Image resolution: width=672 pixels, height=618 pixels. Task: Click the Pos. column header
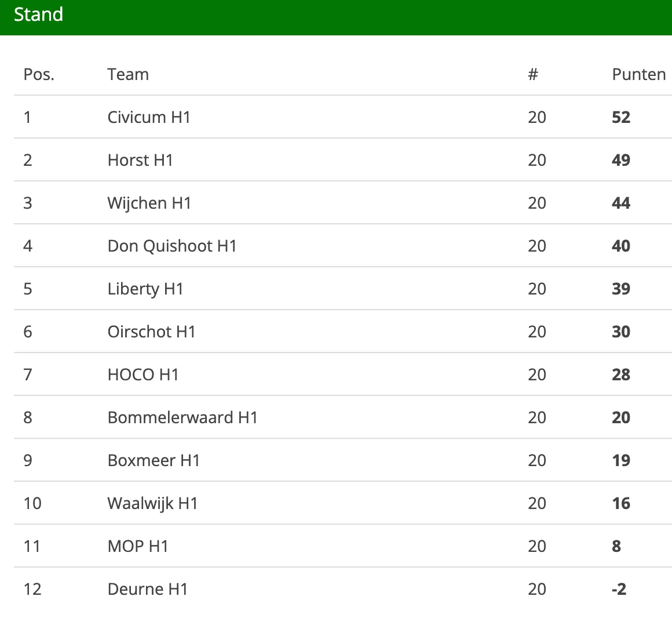click(39, 74)
